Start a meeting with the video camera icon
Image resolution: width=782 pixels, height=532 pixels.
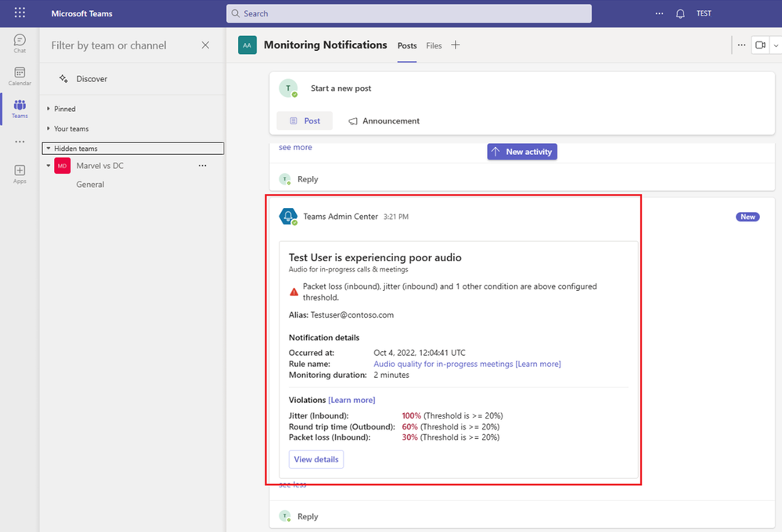click(x=759, y=45)
